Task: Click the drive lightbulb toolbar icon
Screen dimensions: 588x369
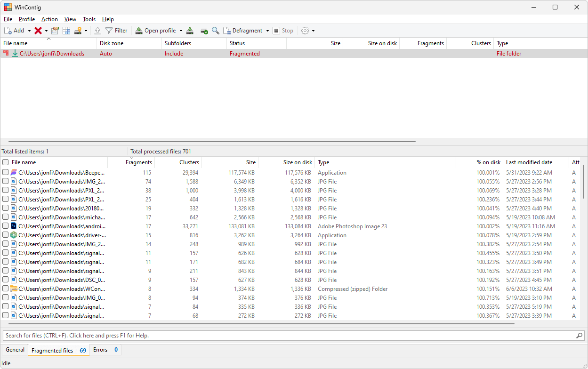Action: pos(78,31)
